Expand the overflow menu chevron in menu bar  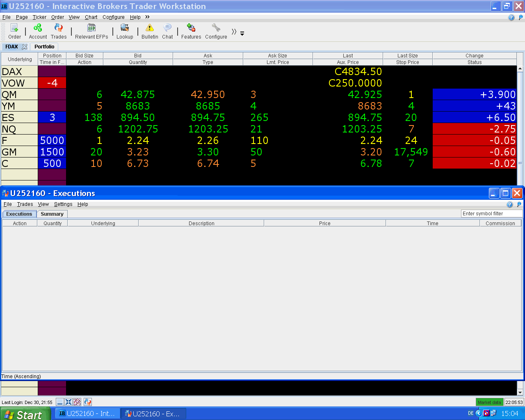[147, 17]
